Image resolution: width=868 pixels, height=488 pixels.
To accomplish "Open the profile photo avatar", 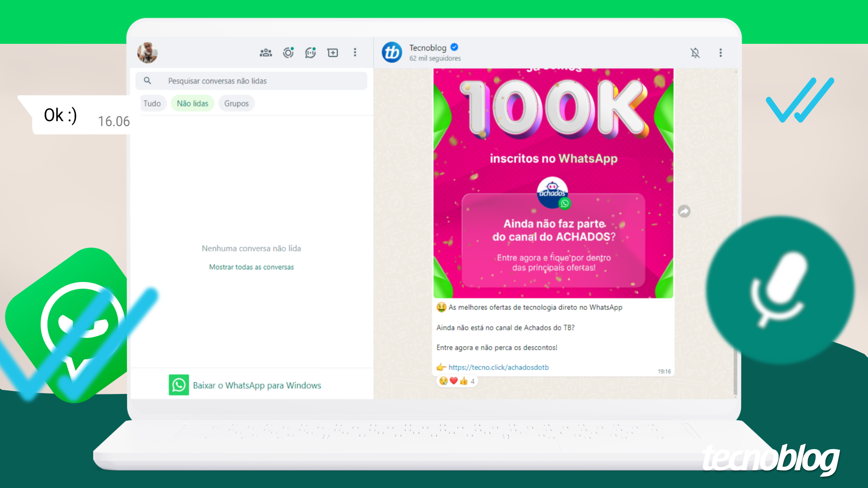I will [x=147, y=52].
